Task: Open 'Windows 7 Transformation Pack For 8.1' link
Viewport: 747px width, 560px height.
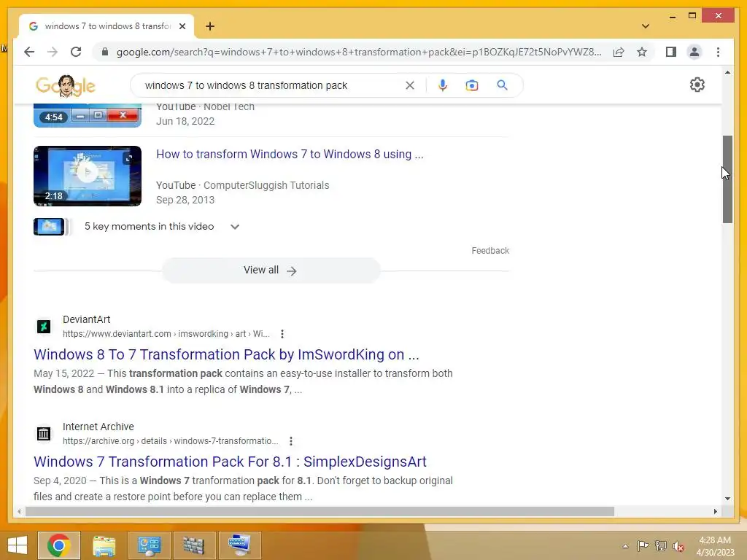Action: (x=230, y=462)
